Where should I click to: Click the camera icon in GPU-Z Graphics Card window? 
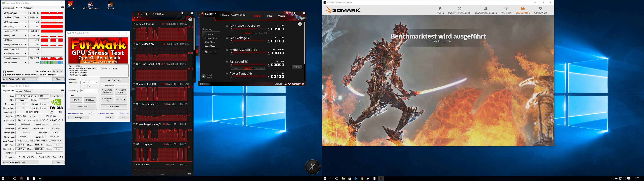pos(63,90)
